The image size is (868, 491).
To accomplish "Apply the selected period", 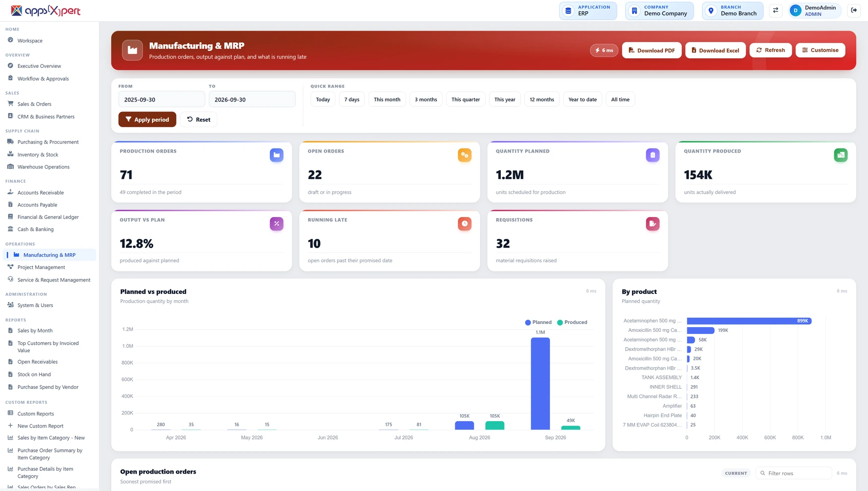I will tap(147, 119).
